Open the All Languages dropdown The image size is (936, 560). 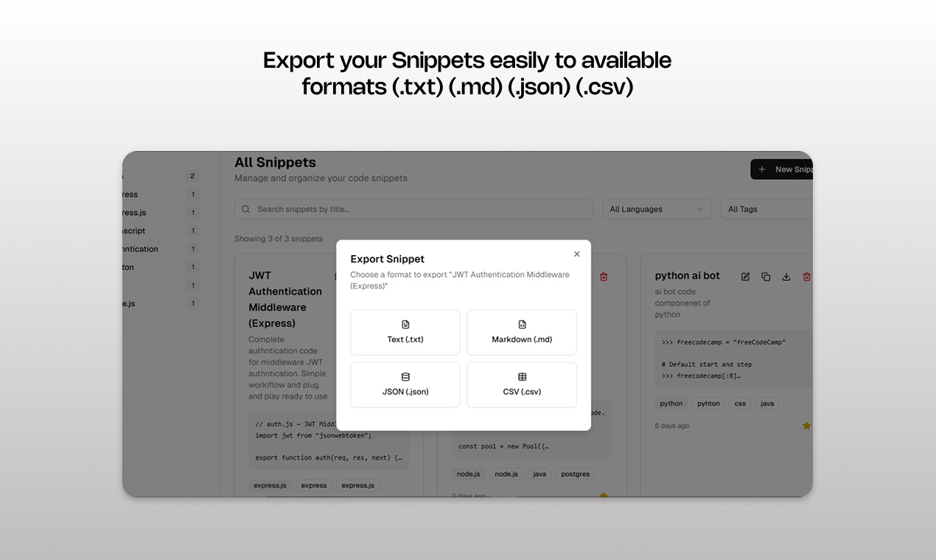coord(657,209)
